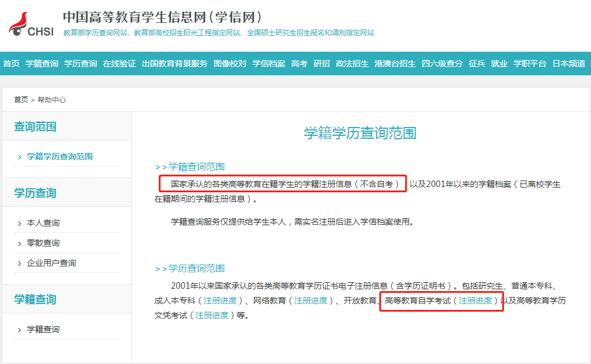Click the 四六级查分 navigation item
Screen dimensions: 591x364
click(442, 64)
